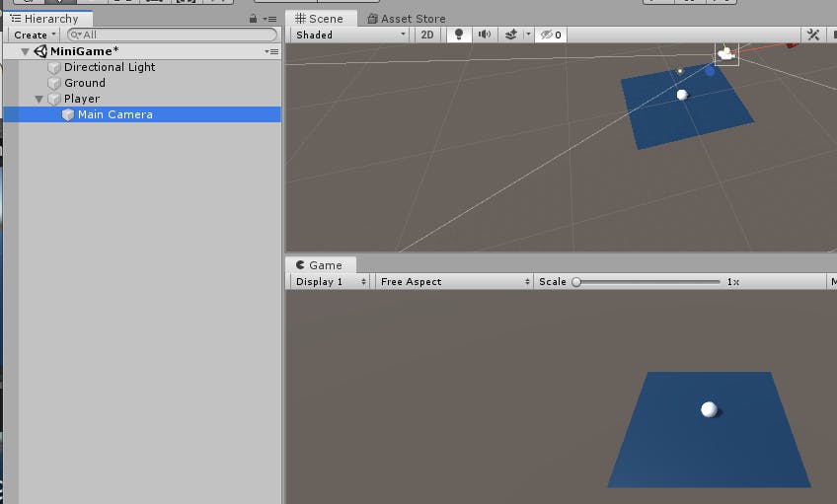Screen dimensions: 837x504
Task: Open the scene effects dropdown arrow
Action: [x=528, y=35]
